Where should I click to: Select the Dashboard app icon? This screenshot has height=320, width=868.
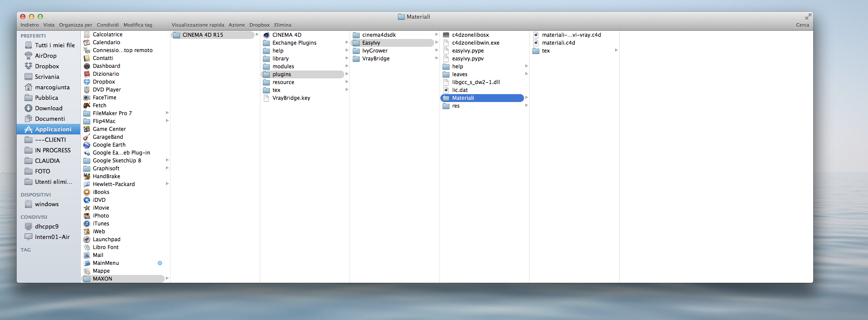tap(87, 66)
